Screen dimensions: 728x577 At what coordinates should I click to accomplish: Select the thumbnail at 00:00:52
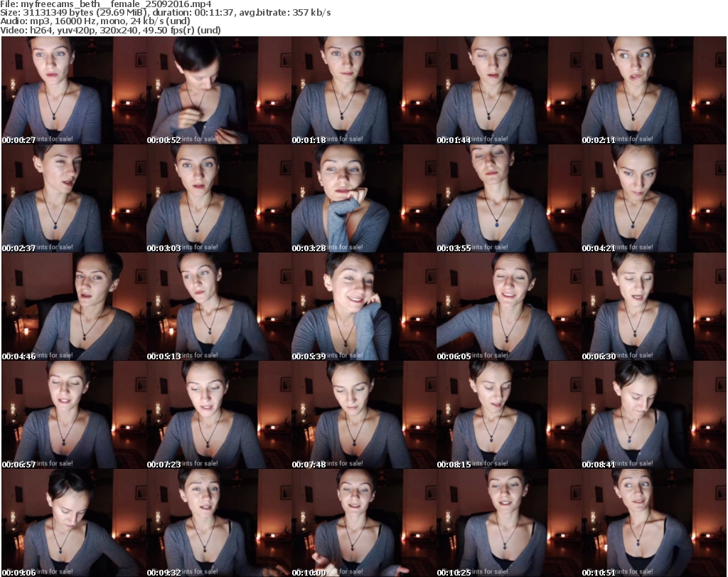pos(219,90)
